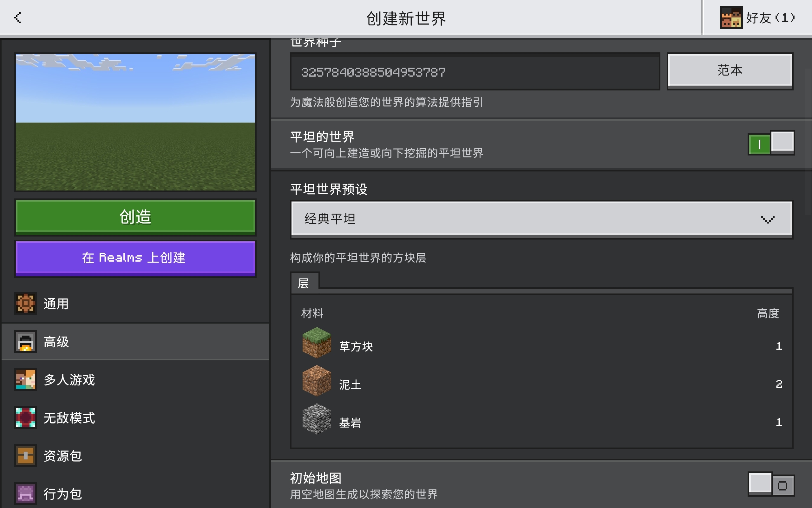Open the 平坦世界预设 dropdown
The image size is (812, 508).
(x=541, y=220)
